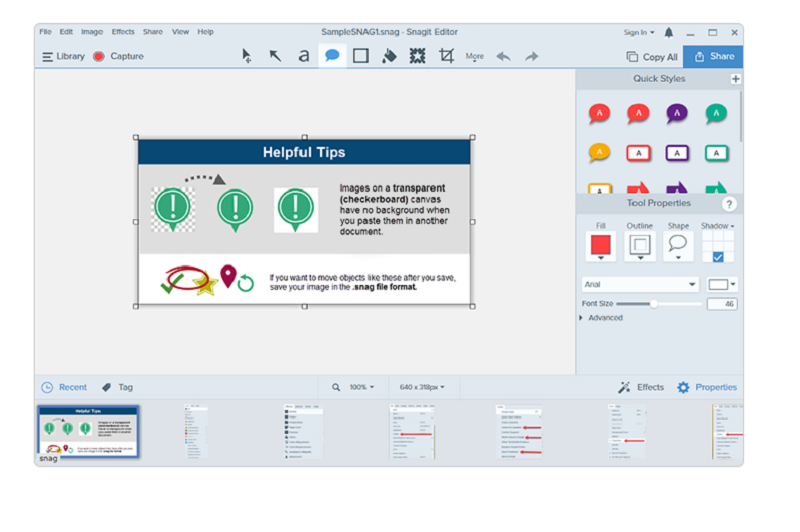
Task: Open the File menu
Action: pyautogui.click(x=45, y=32)
